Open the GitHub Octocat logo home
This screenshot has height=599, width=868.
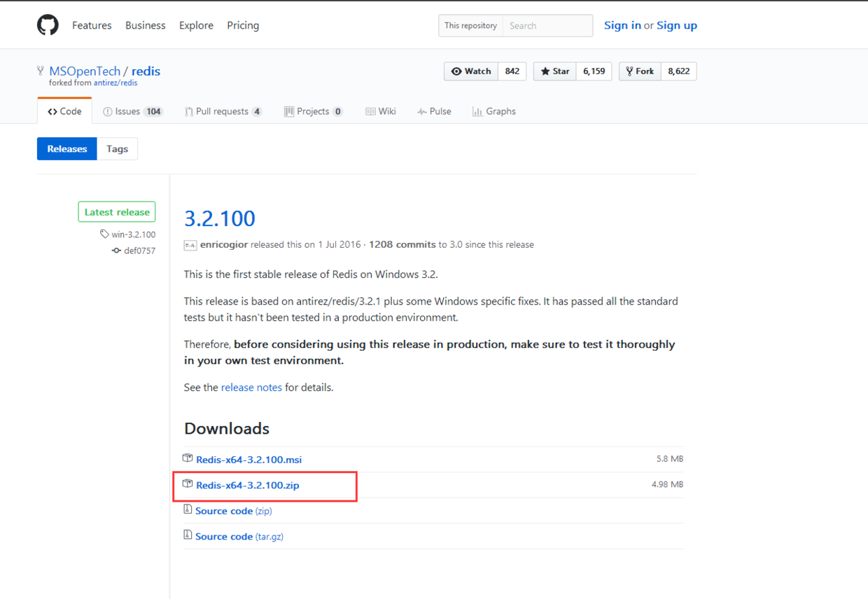(48, 25)
